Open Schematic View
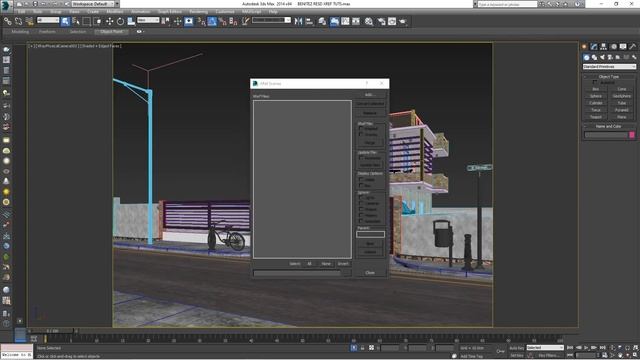640x360 pixels. tap(356, 21)
